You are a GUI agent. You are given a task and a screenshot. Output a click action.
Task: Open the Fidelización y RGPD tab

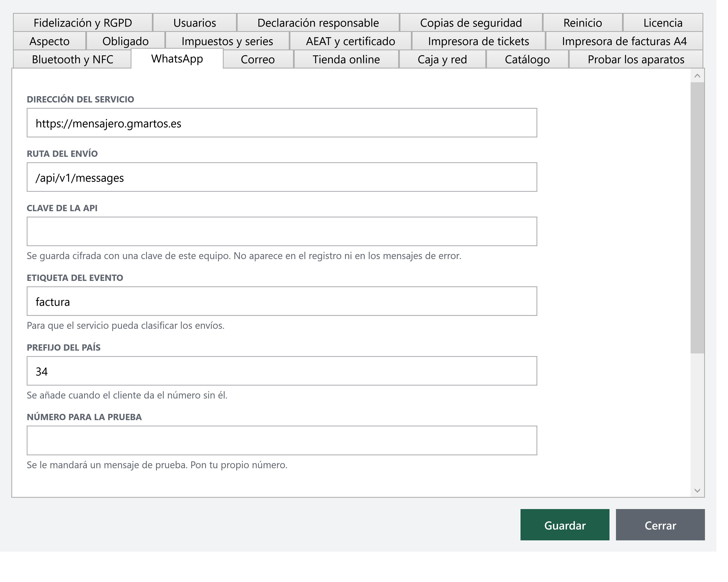[83, 23]
